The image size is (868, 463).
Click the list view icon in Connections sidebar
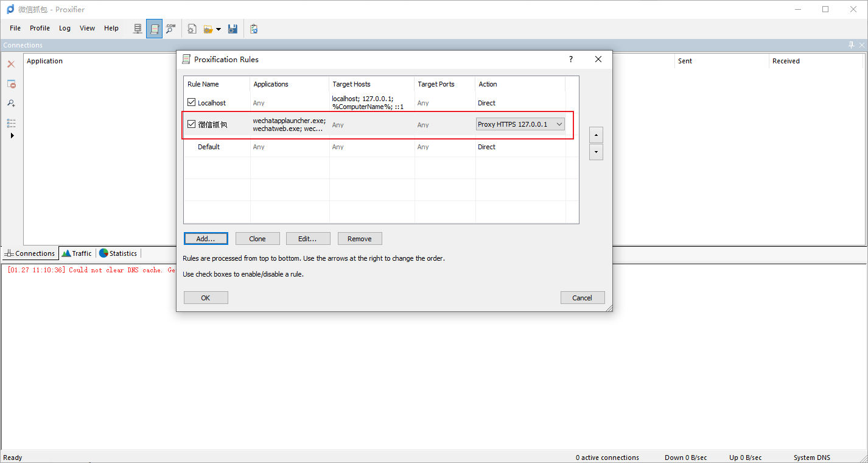click(11, 122)
